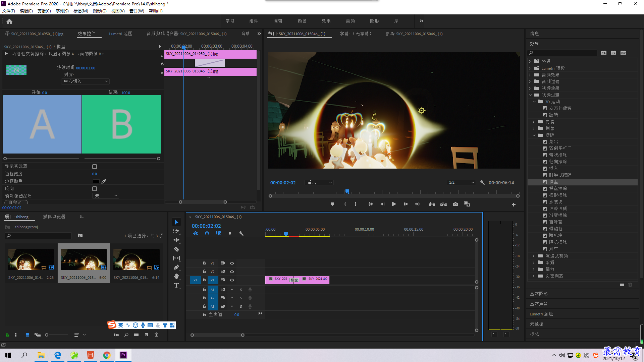Select the Razor tool
This screenshot has width=644, height=362.
[x=176, y=249]
